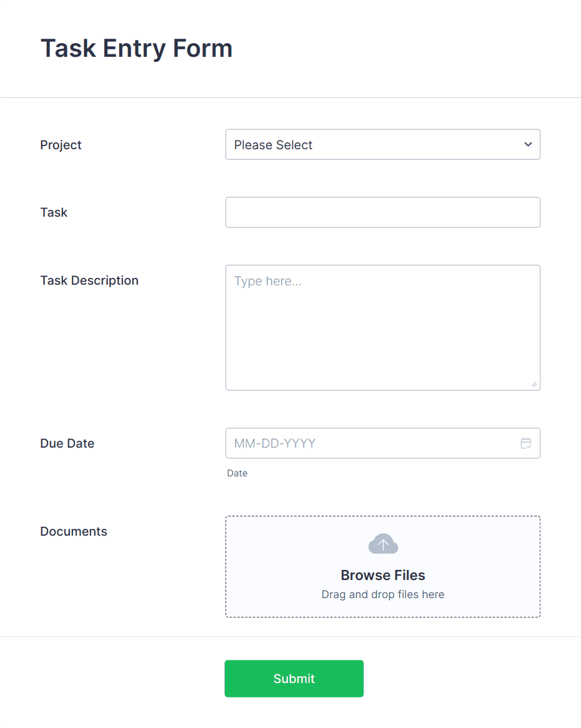
Task: Click the drag and drop files zone
Action: (x=382, y=594)
